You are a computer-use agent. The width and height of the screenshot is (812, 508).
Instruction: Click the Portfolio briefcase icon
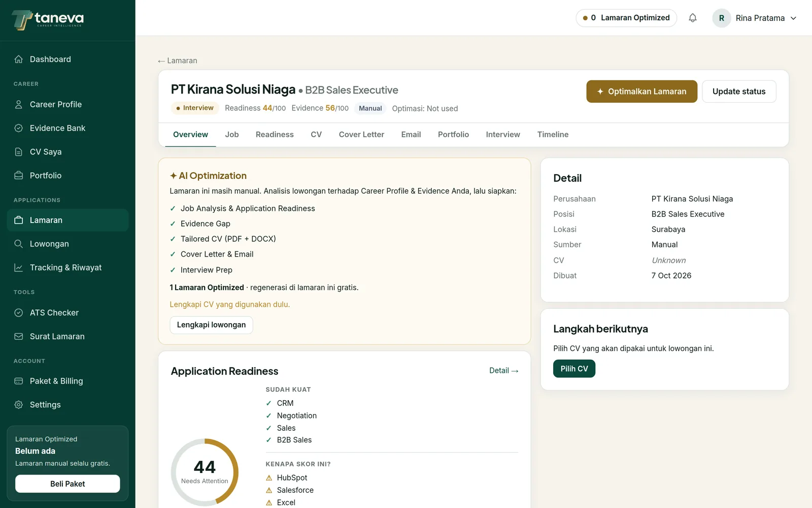click(x=19, y=175)
